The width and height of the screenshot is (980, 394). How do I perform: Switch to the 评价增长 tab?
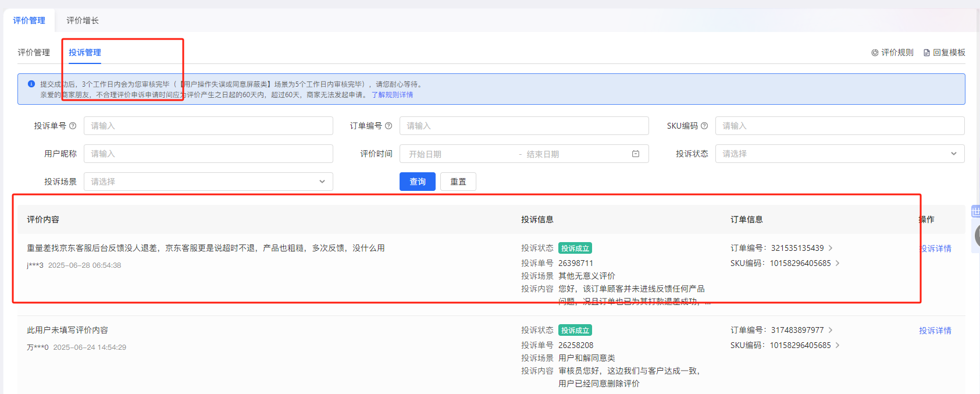click(83, 20)
